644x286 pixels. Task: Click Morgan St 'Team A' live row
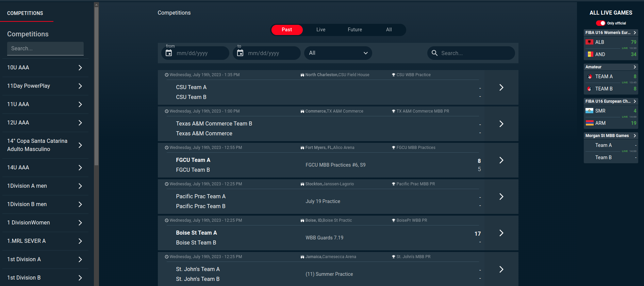[x=611, y=145]
